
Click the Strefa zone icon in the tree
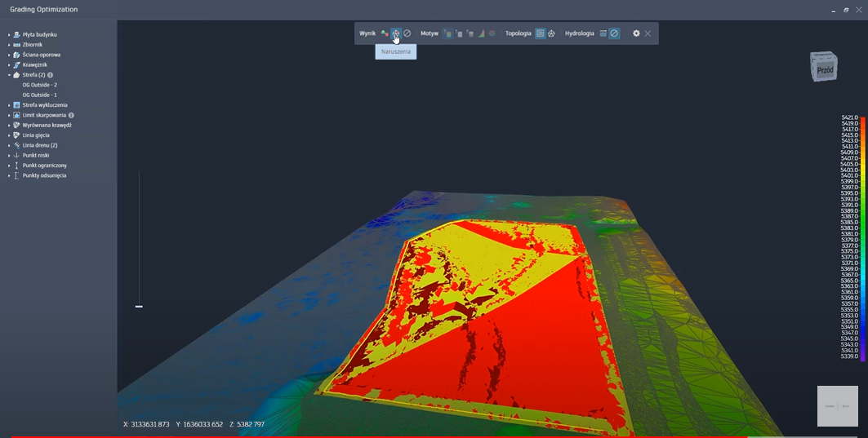coord(16,75)
